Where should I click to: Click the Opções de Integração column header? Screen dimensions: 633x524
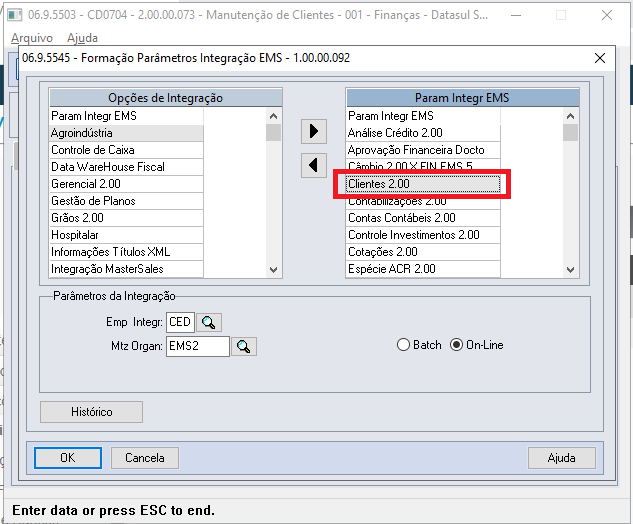(x=166, y=98)
